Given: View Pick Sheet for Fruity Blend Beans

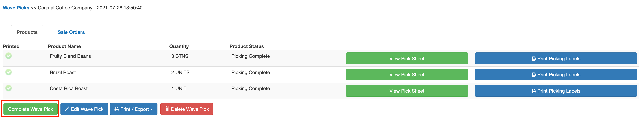Looking at the screenshot, I should (407, 59).
